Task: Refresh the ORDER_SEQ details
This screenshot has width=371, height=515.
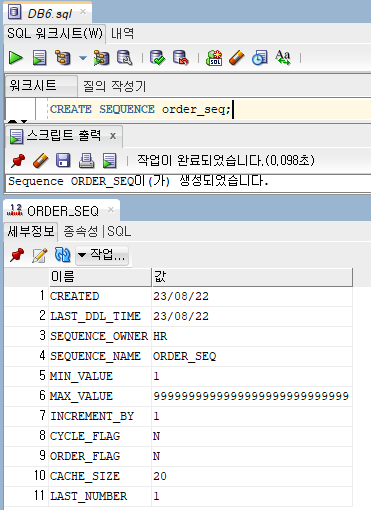Action: [x=62, y=256]
